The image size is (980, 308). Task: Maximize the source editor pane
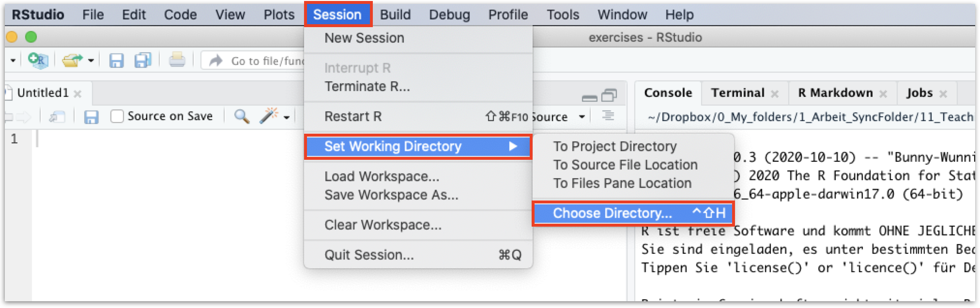tap(609, 96)
